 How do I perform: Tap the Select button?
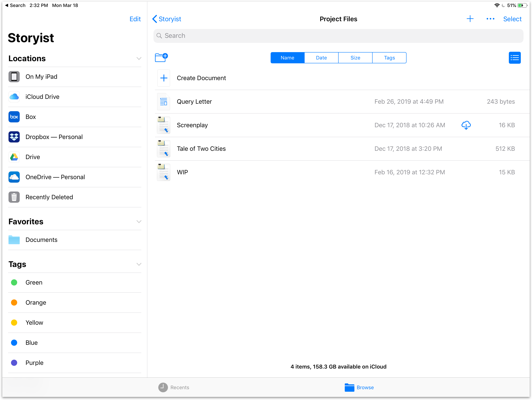point(512,19)
